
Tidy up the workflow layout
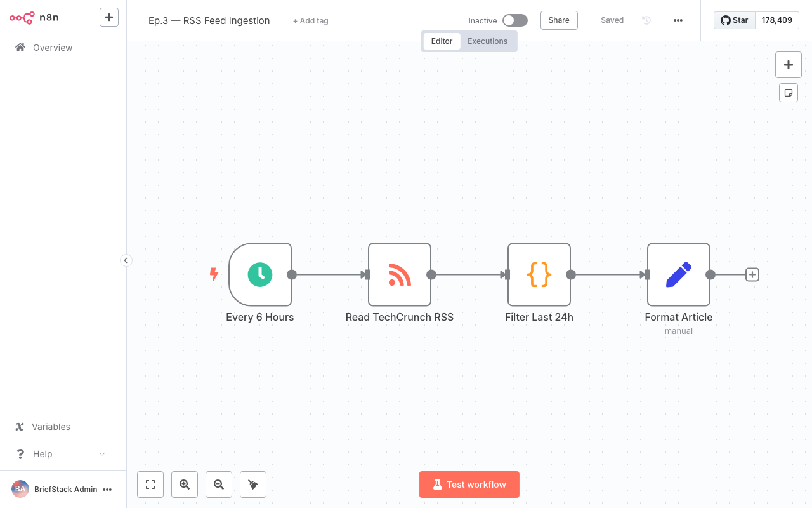point(252,484)
